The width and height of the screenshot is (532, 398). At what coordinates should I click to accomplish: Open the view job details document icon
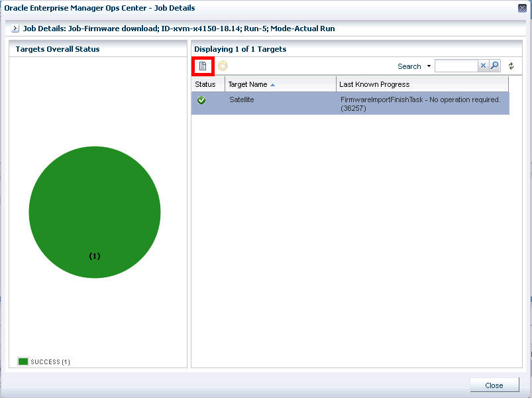(203, 66)
